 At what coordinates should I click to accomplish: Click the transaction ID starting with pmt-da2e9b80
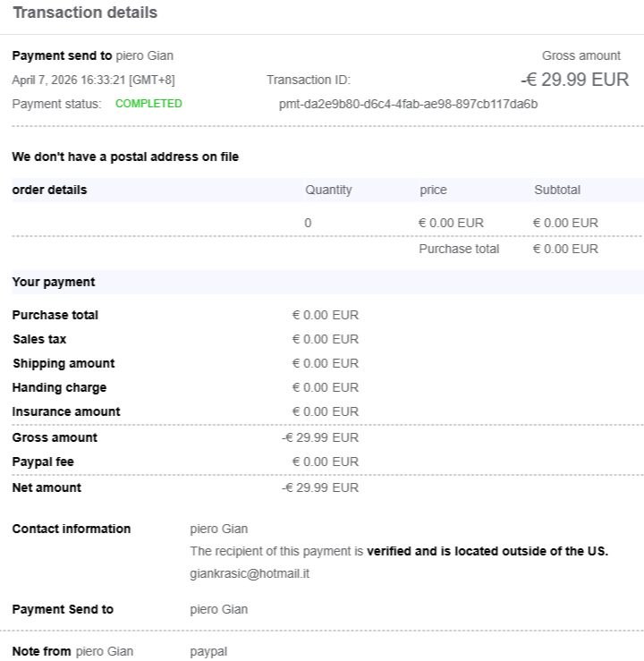(x=408, y=104)
